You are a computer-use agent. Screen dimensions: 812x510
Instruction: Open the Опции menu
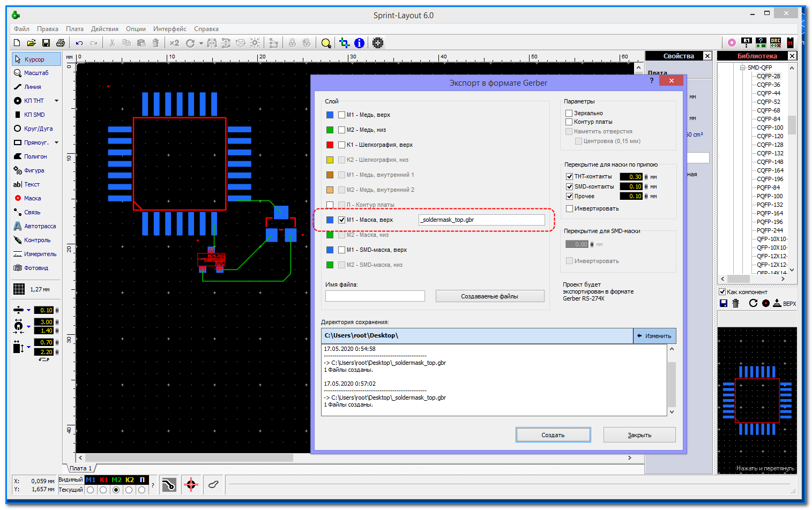click(x=136, y=29)
